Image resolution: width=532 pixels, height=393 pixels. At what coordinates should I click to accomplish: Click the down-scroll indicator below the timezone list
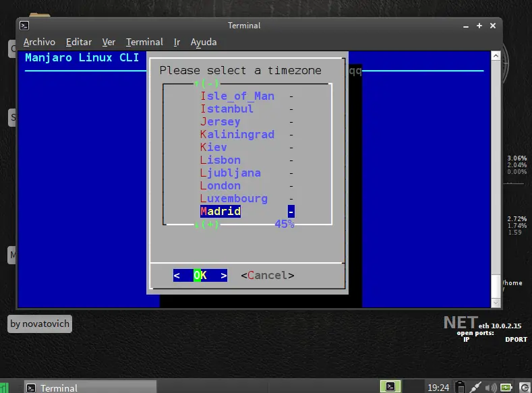point(206,224)
